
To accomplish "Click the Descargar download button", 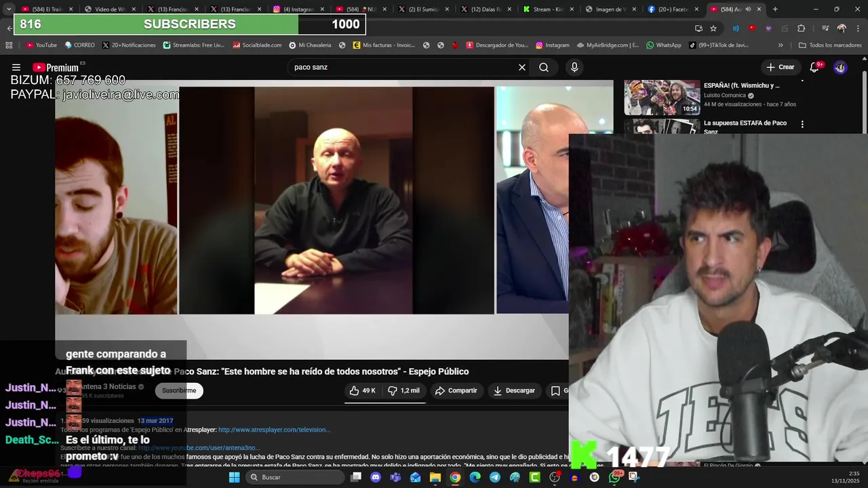I will click(x=514, y=390).
